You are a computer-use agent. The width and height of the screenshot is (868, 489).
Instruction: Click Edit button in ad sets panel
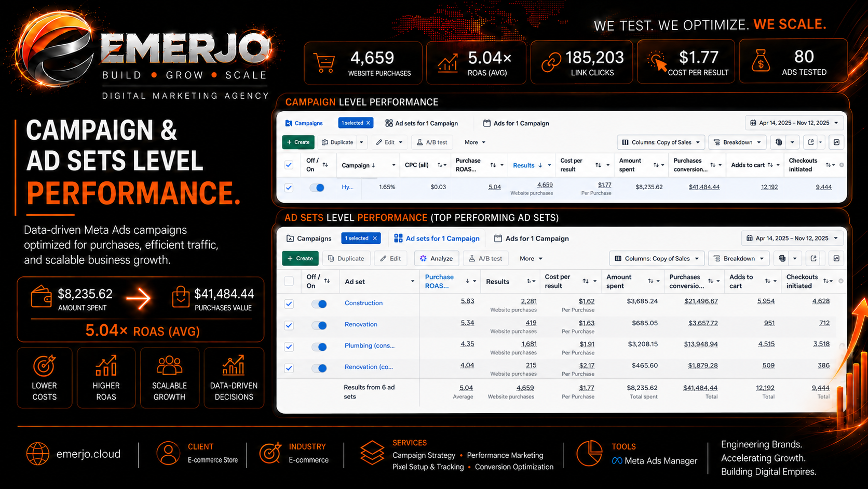[390, 258]
